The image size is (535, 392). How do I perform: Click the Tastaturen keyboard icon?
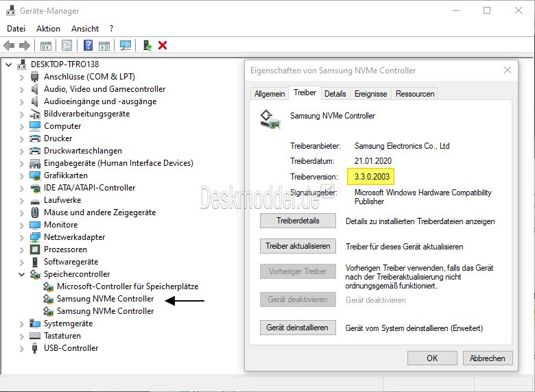(x=35, y=336)
